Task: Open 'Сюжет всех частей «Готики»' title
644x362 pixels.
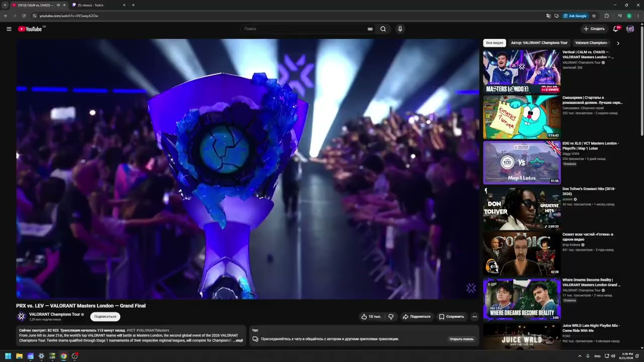Action: tap(588, 237)
